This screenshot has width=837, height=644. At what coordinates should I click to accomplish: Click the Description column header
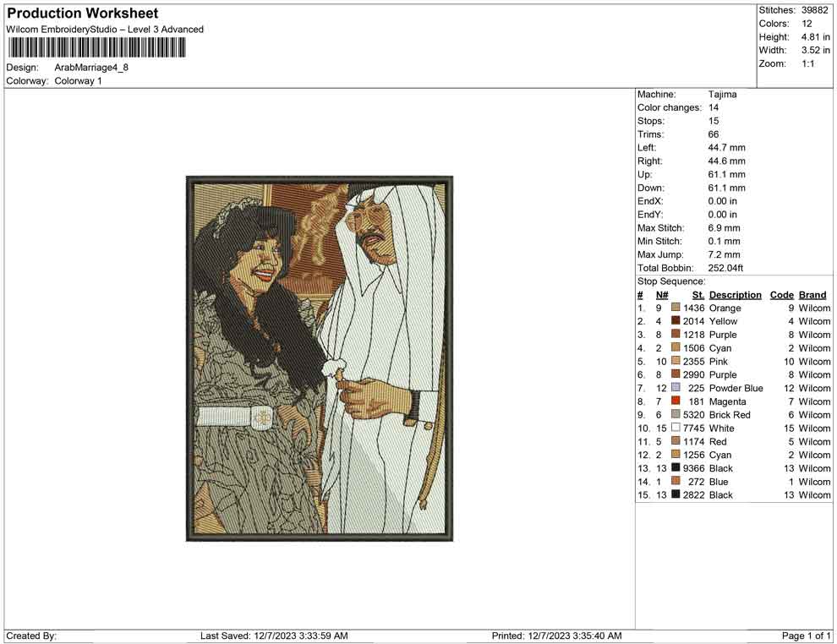click(735, 295)
